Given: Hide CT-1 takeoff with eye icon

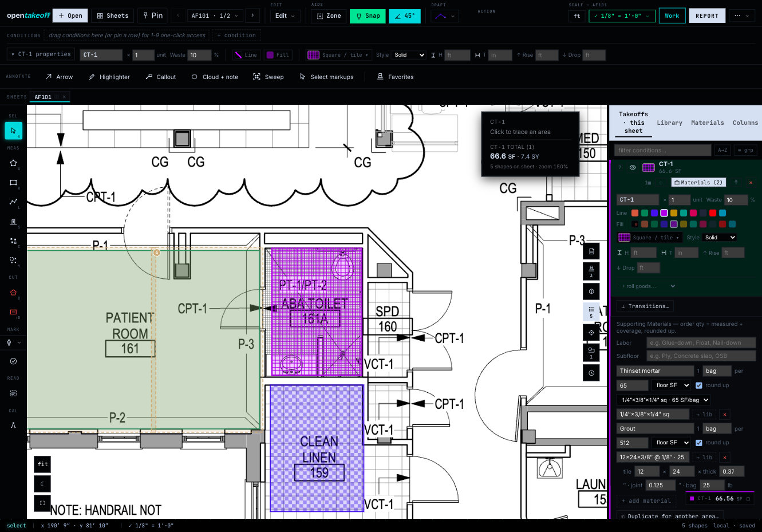Looking at the screenshot, I should 633,168.
